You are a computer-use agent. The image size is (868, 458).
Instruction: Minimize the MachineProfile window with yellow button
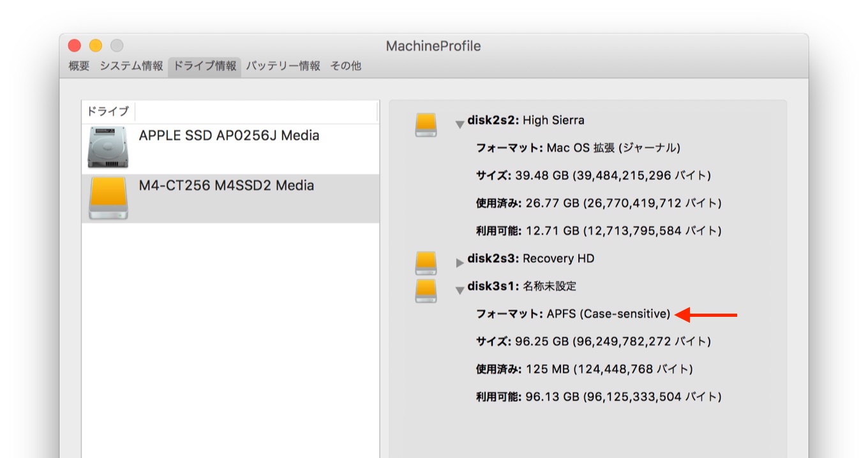coord(96,46)
